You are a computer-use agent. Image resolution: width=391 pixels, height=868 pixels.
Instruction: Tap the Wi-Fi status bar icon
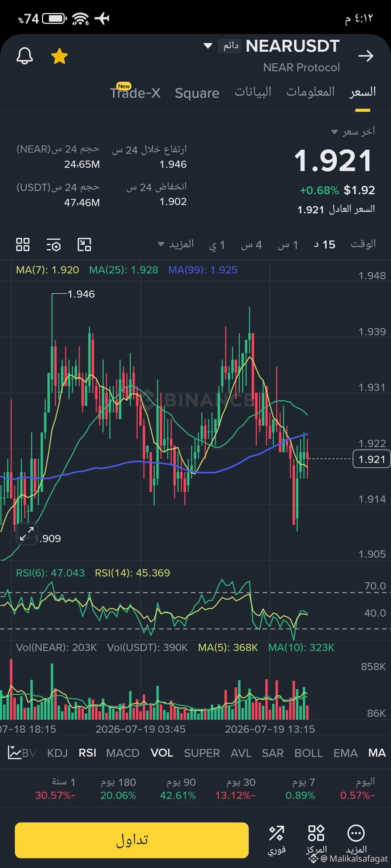(80, 18)
